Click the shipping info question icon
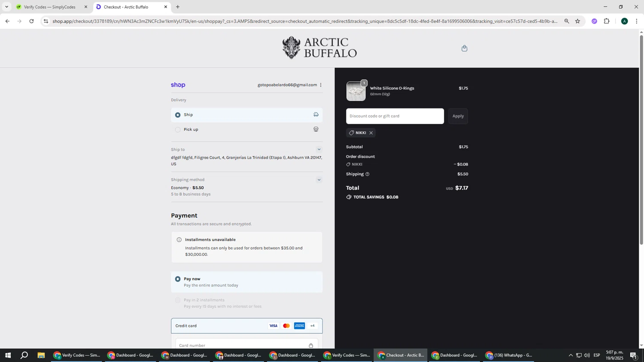The height and width of the screenshot is (362, 644). click(x=368, y=174)
